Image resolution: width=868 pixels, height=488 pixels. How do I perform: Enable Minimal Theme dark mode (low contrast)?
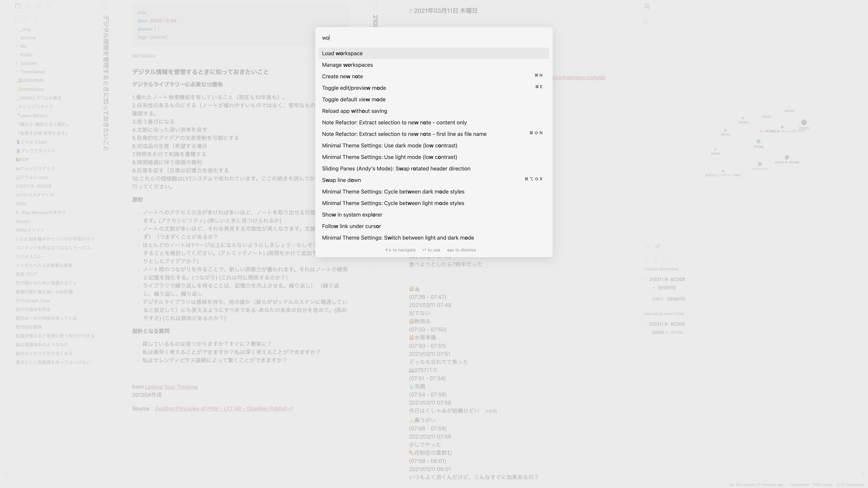point(390,146)
